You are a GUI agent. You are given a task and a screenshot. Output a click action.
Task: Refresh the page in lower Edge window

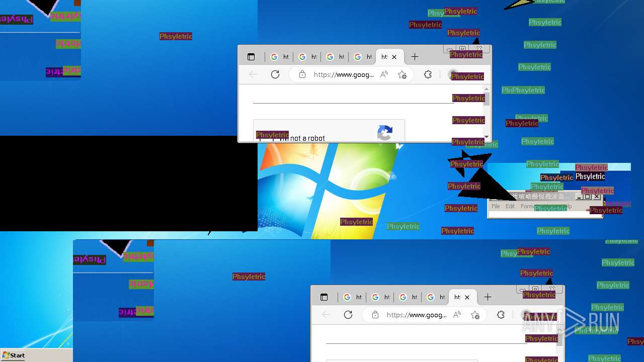(x=348, y=315)
